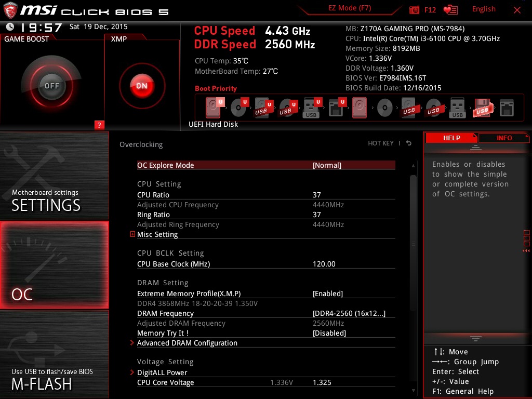
Task: Take a screenshot with the F12 camera icon
Action: 414,10
